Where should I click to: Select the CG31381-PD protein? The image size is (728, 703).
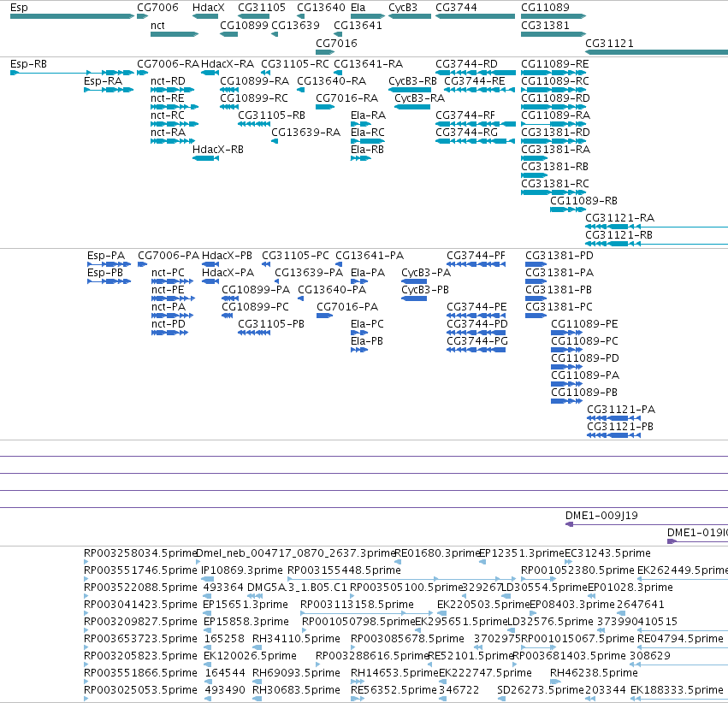(536, 264)
